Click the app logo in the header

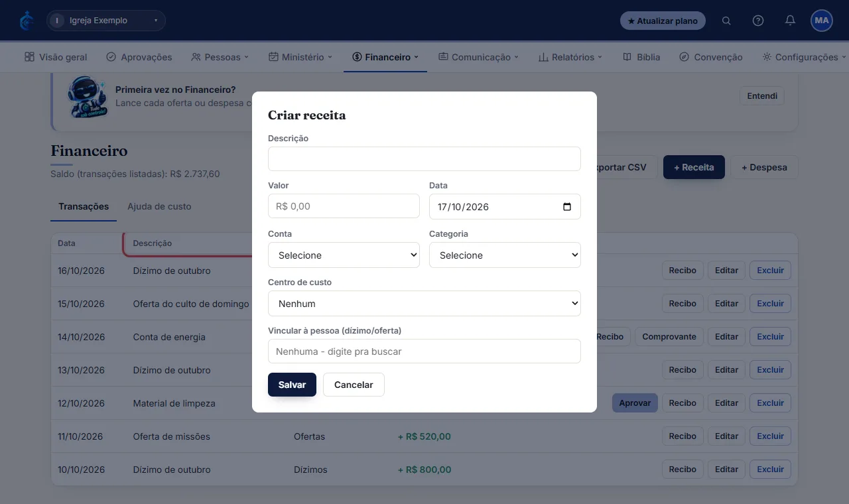click(x=27, y=21)
